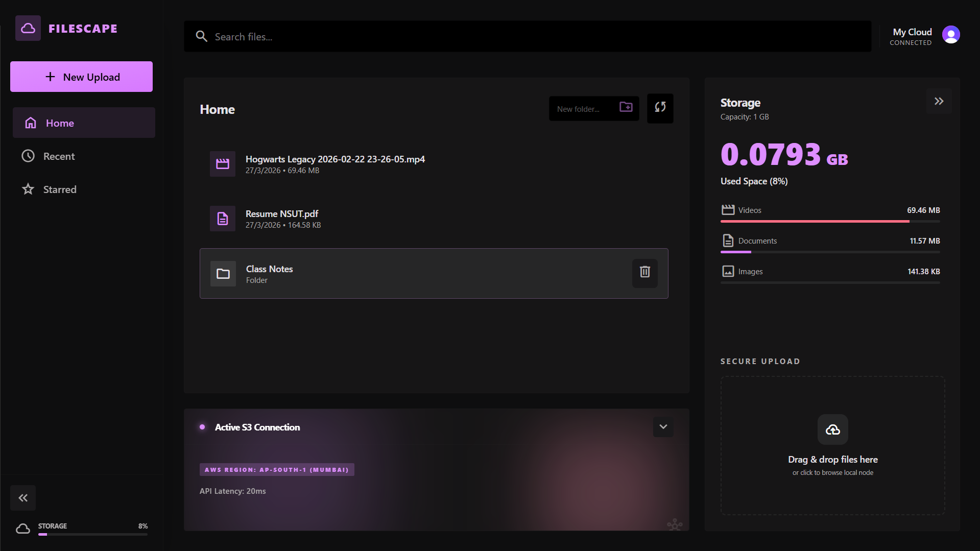Viewport: 980px width, 551px height.
Task: Click the Filescape cloud logo icon
Action: pos(28,28)
